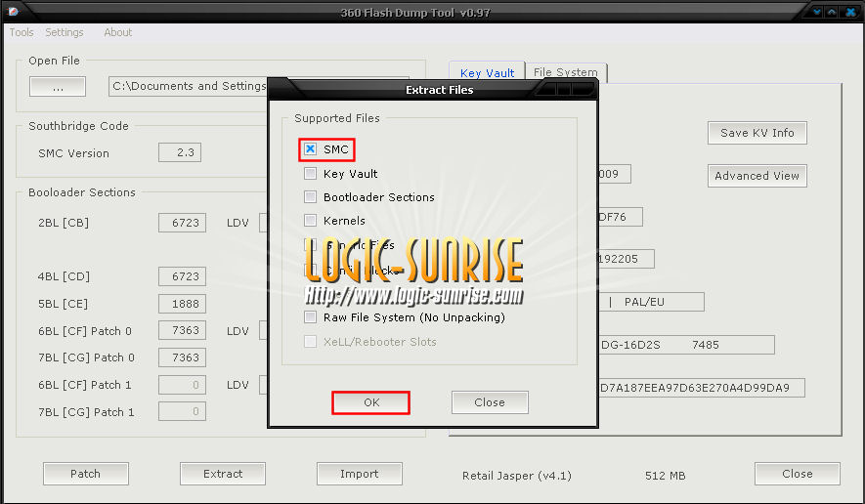Open the Settings menu
The height and width of the screenshot is (504, 865).
(64, 32)
